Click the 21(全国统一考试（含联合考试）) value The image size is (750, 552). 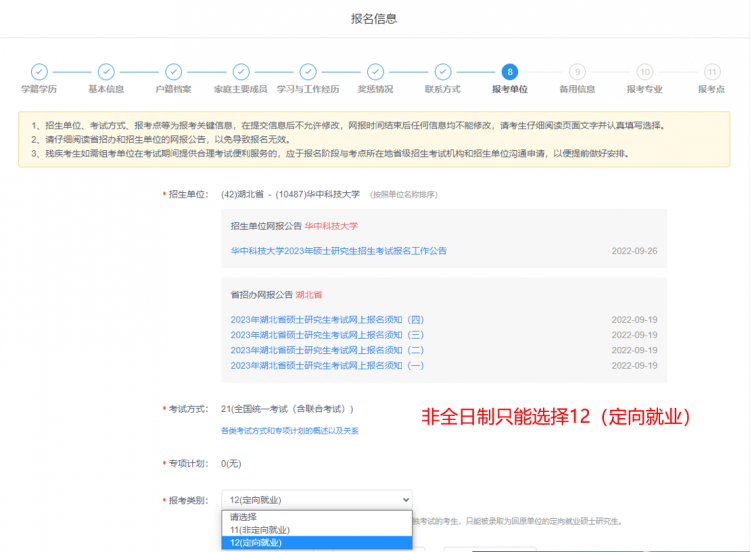[x=287, y=409]
